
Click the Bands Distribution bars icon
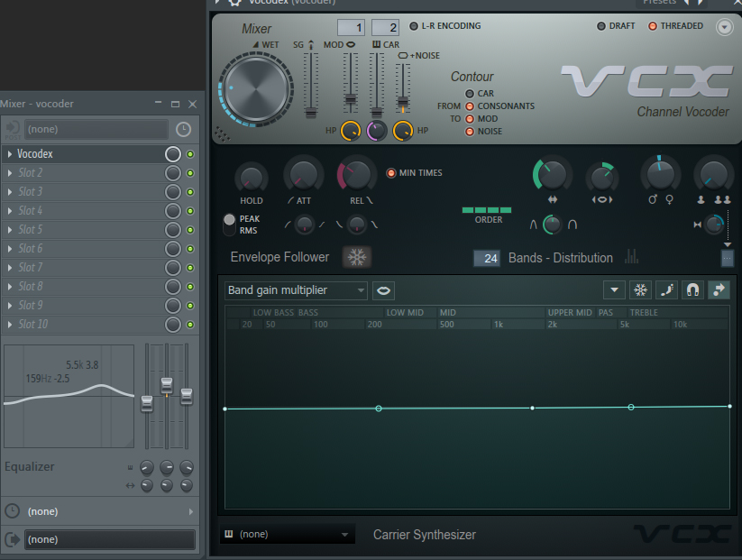[632, 257]
